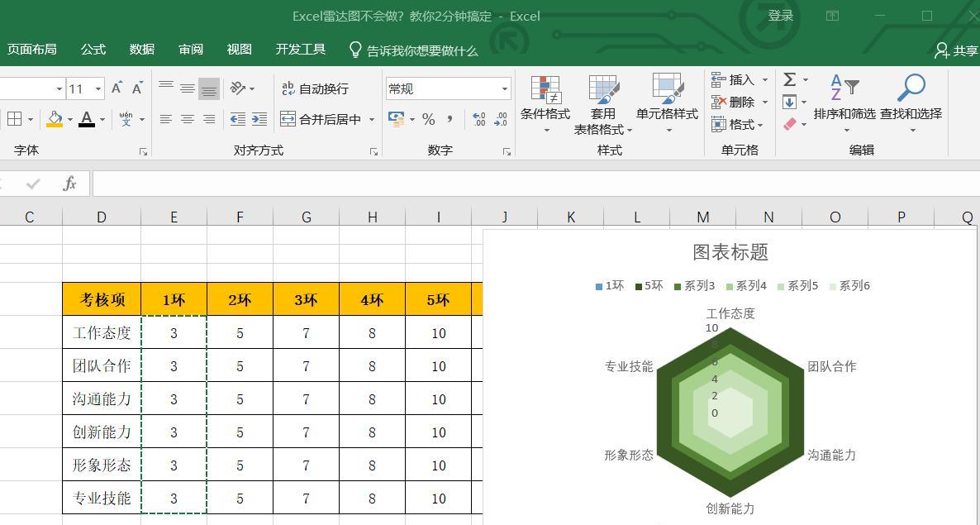Open the Review (审阅) tab

tap(191, 50)
